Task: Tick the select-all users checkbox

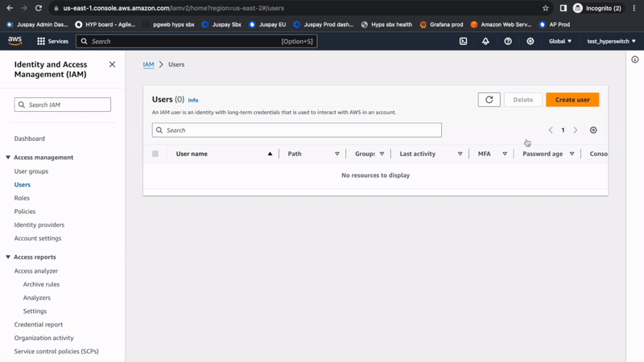Action: point(155,154)
